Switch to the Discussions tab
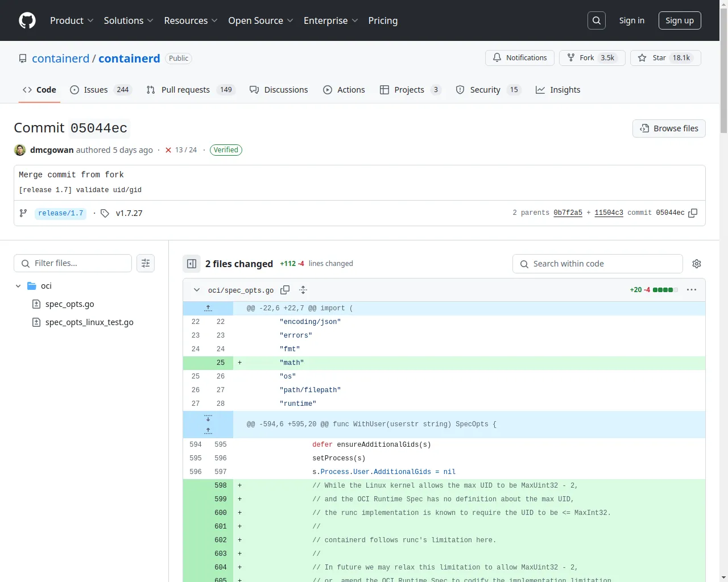 (x=279, y=90)
